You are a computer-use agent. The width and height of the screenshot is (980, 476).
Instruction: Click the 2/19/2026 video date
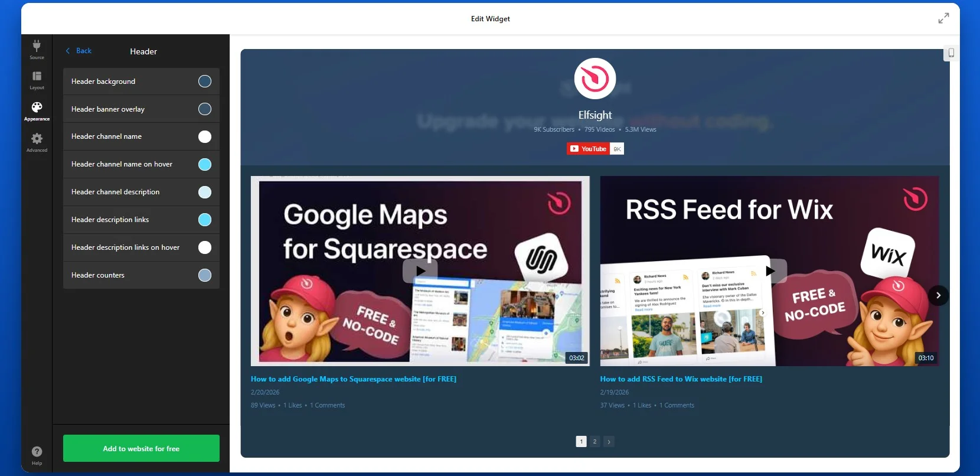[615, 392]
